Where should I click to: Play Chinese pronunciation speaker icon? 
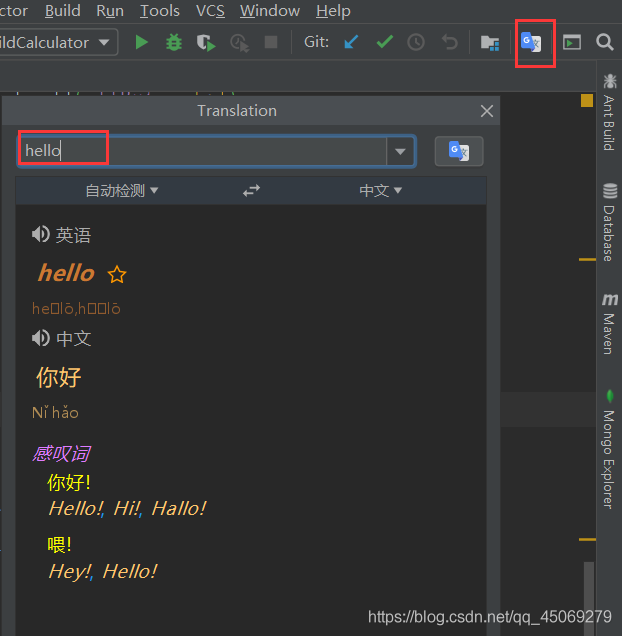(41, 338)
